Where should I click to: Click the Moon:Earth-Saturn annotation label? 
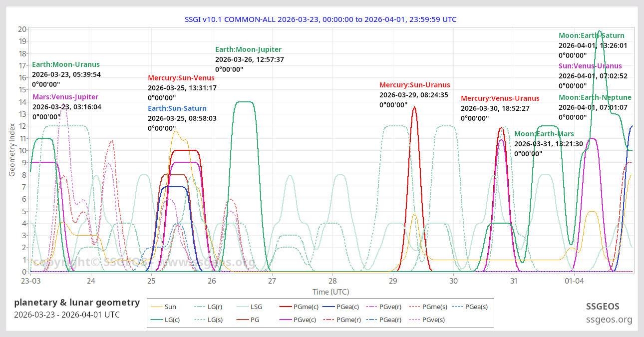[x=591, y=35]
